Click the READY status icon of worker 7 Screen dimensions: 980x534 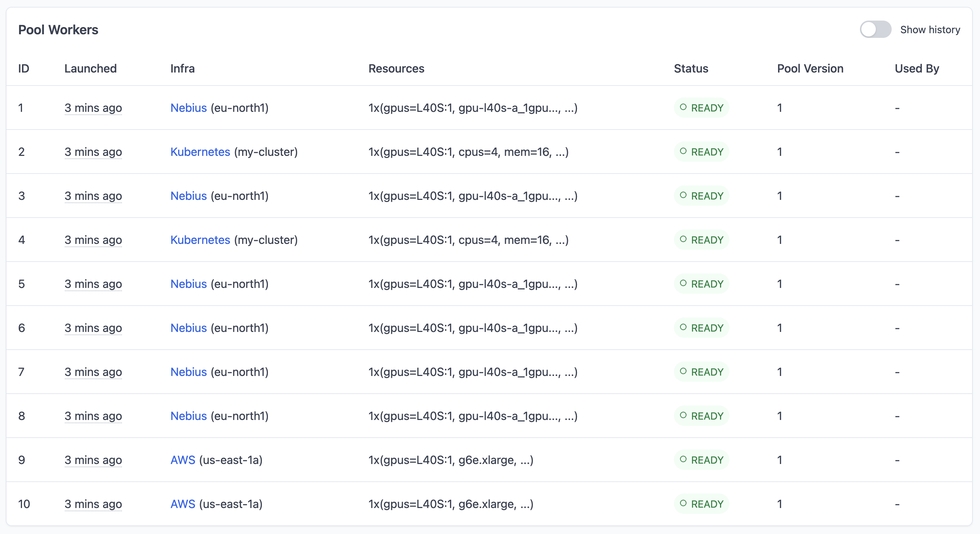coord(683,371)
